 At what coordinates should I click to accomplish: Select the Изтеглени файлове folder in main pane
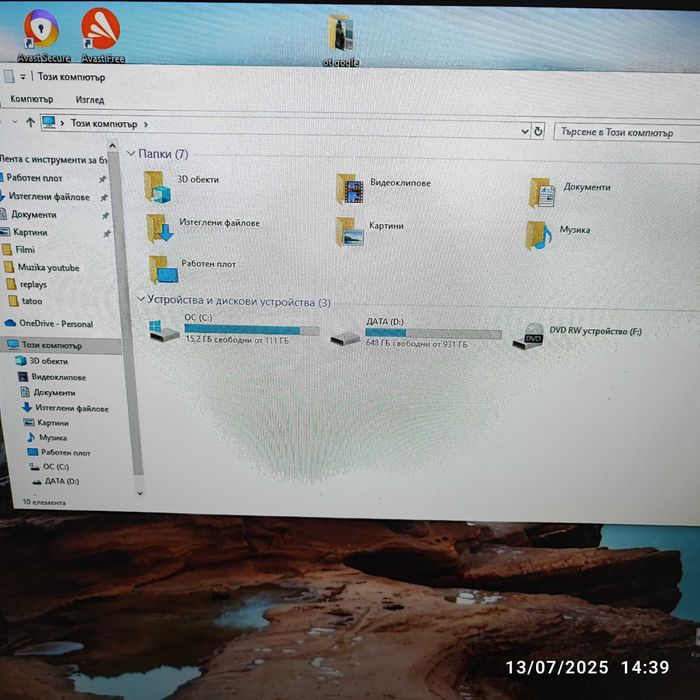pos(159,228)
